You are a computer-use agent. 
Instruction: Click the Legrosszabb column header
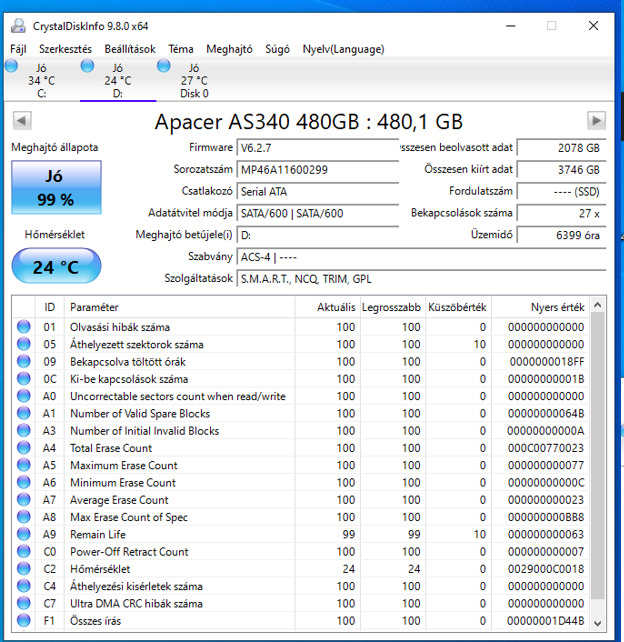tap(393, 307)
